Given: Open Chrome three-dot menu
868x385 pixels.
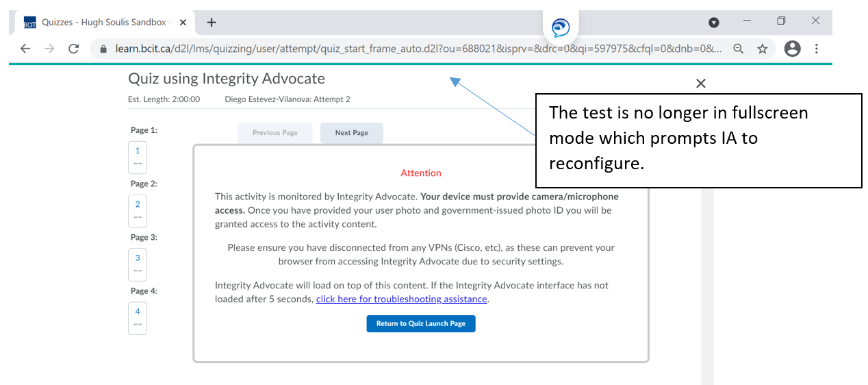Looking at the screenshot, I should pos(817,49).
